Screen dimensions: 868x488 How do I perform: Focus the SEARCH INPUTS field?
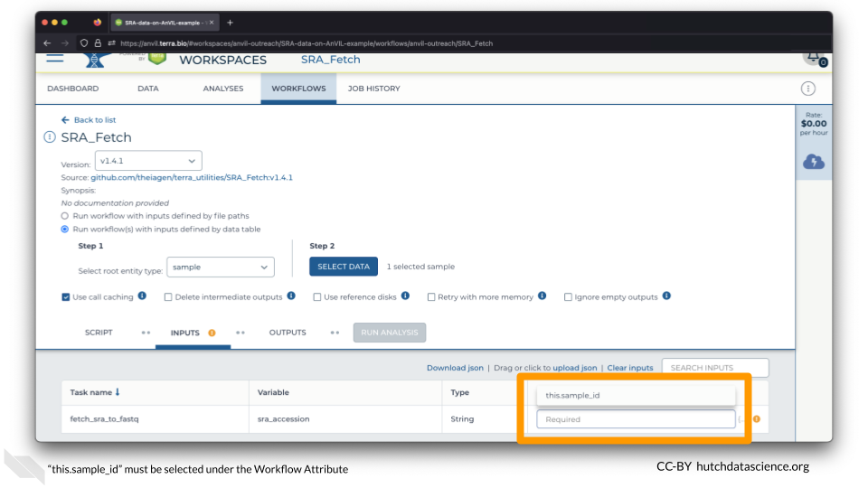tap(715, 368)
